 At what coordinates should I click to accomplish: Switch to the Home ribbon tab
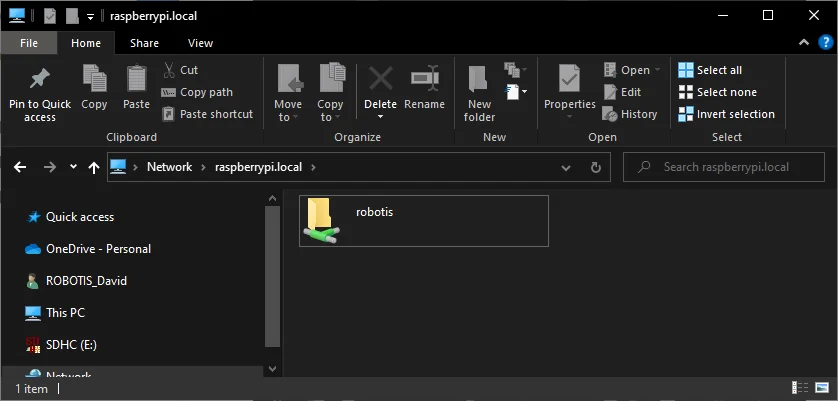[86, 43]
